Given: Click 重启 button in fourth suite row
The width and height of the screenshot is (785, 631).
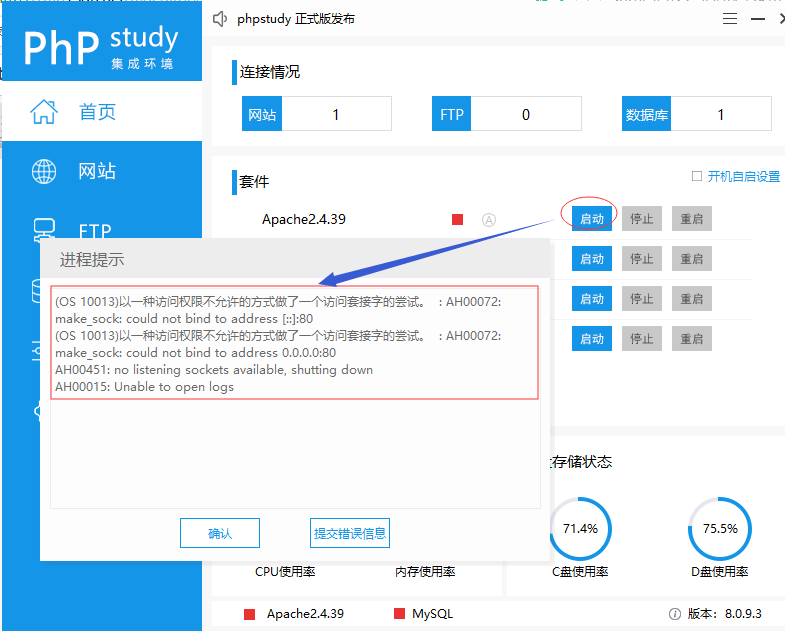Looking at the screenshot, I should point(691,339).
